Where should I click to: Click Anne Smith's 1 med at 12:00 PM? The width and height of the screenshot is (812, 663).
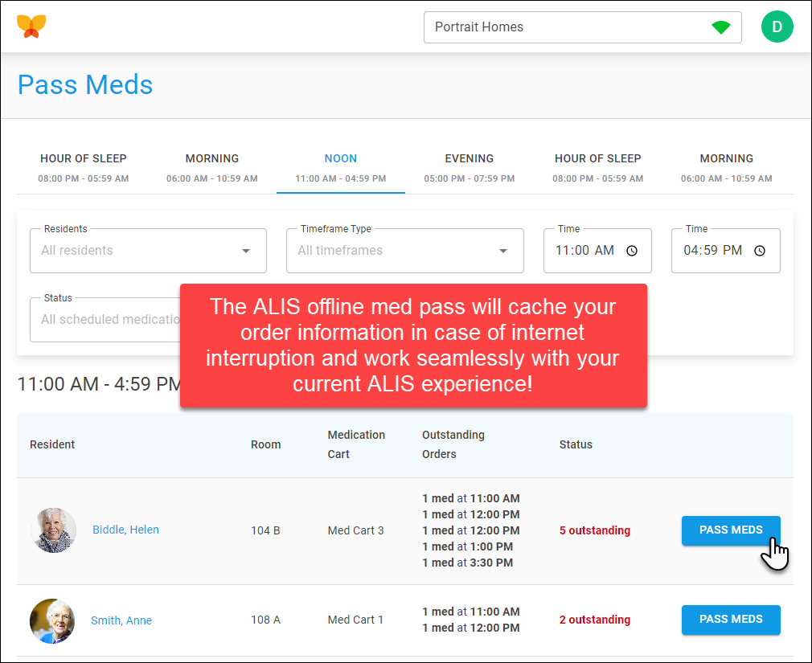pos(471,628)
